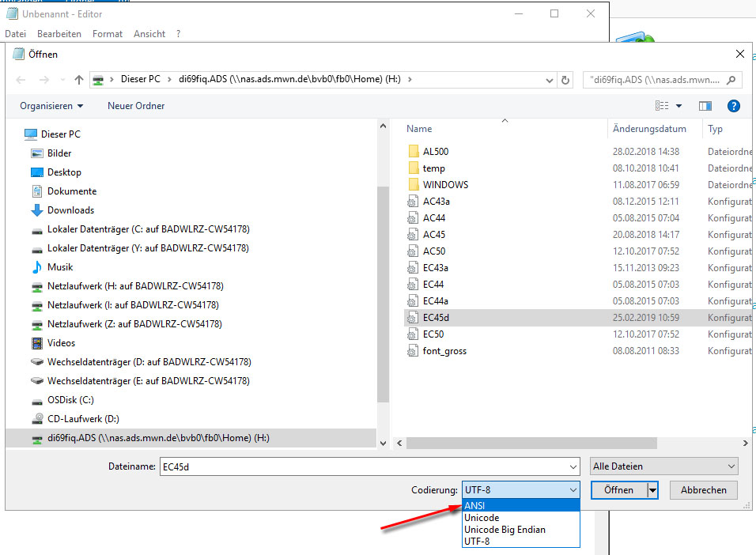
Task: Open the Alle Dateien file type dropdown
Action: point(663,466)
